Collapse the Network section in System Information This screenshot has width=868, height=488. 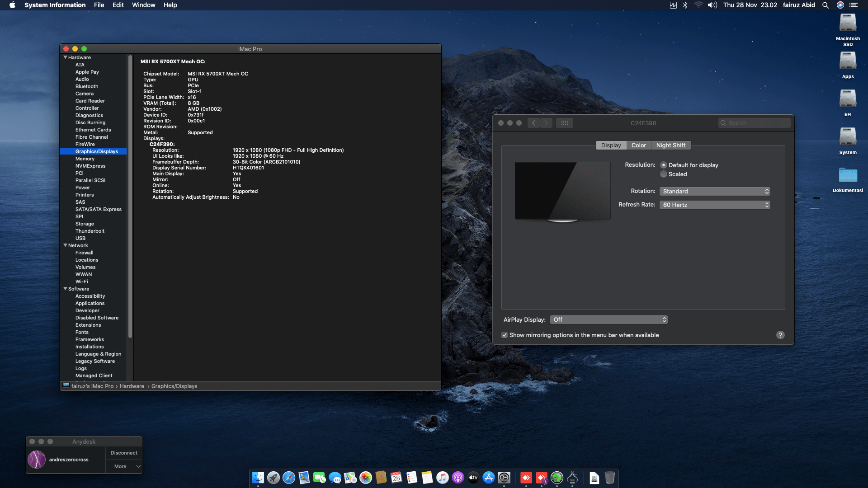click(66, 245)
